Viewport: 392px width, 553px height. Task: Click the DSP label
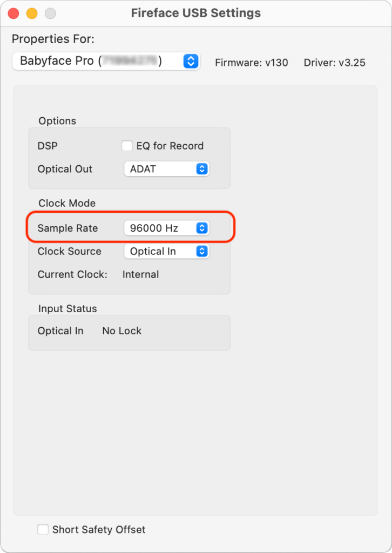pyautogui.click(x=48, y=146)
